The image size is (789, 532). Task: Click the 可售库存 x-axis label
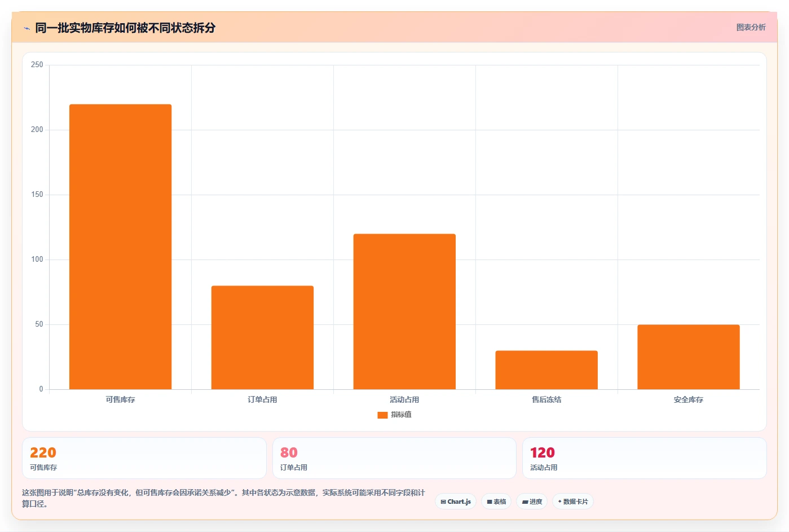coord(120,399)
